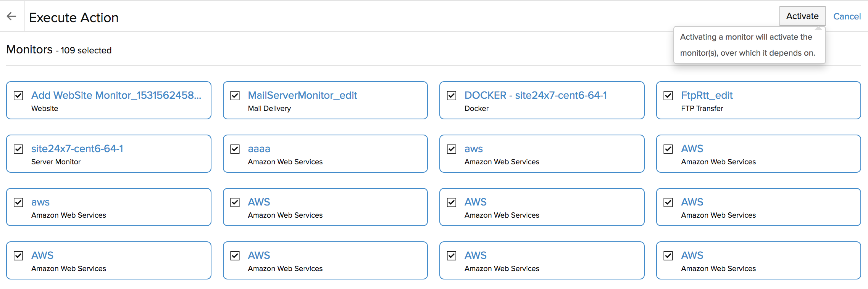The height and width of the screenshot is (289, 868).
Task: Toggle the DOCKER site24x7-cent6-64-1 checkbox
Action: [452, 95]
